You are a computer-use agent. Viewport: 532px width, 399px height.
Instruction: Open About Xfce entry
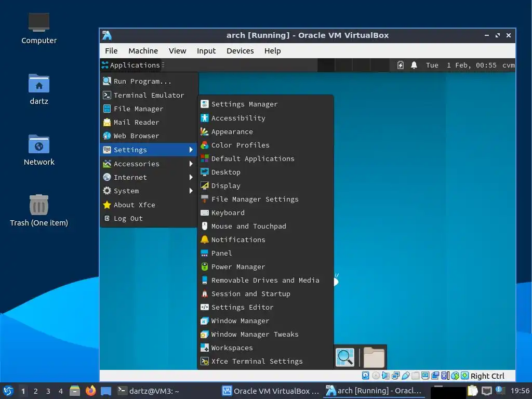149,205
